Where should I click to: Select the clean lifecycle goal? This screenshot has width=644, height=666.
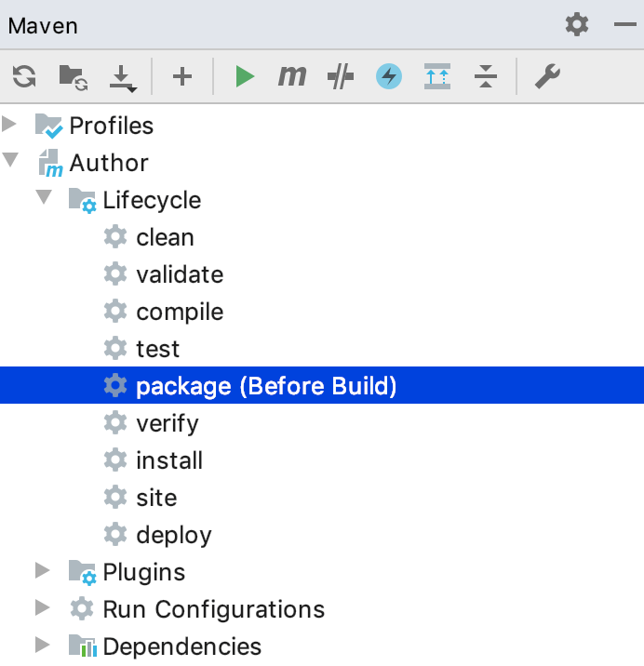point(165,237)
